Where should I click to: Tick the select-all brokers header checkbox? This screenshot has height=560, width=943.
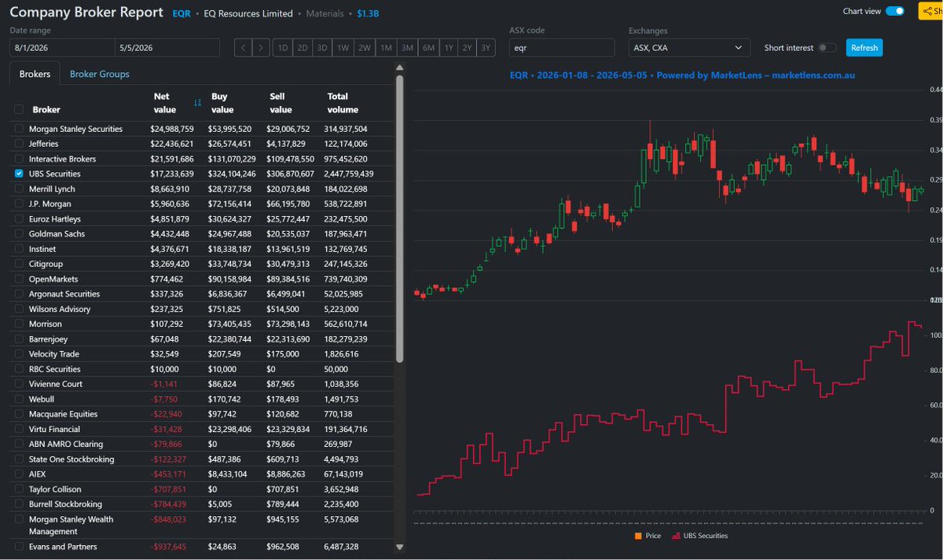coord(19,109)
